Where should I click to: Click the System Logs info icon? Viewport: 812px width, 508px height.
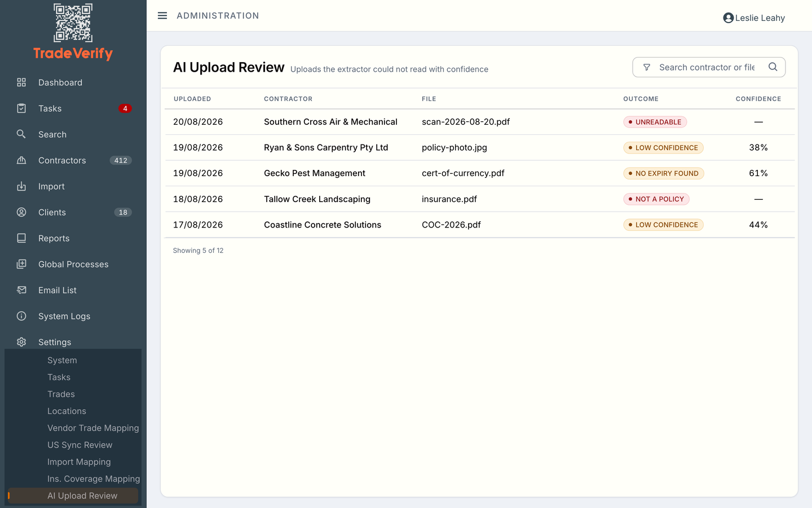(21, 316)
